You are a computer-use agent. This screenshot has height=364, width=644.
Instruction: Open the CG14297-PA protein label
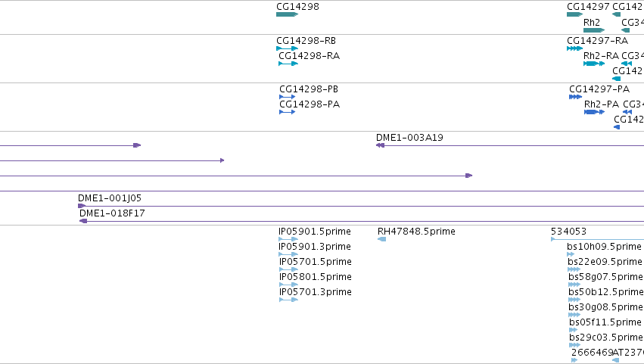coord(599,89)
